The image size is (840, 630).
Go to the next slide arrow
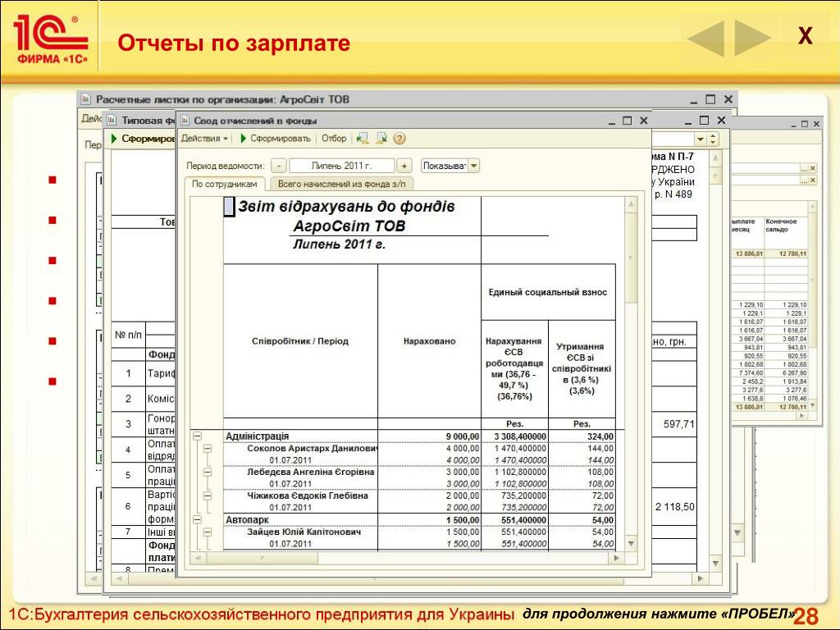click(x=752, y=38)
